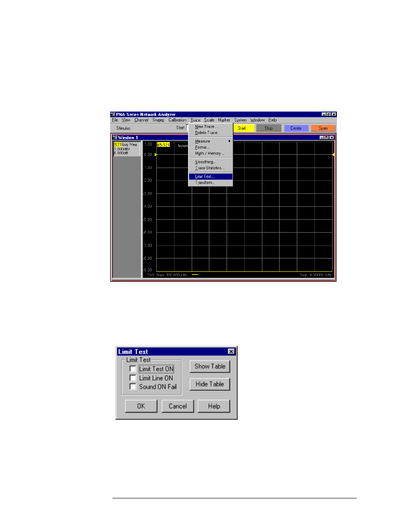The width and height of the screenshot is (411, 532).
Task: Open the File menu
Action: [115, 120]
